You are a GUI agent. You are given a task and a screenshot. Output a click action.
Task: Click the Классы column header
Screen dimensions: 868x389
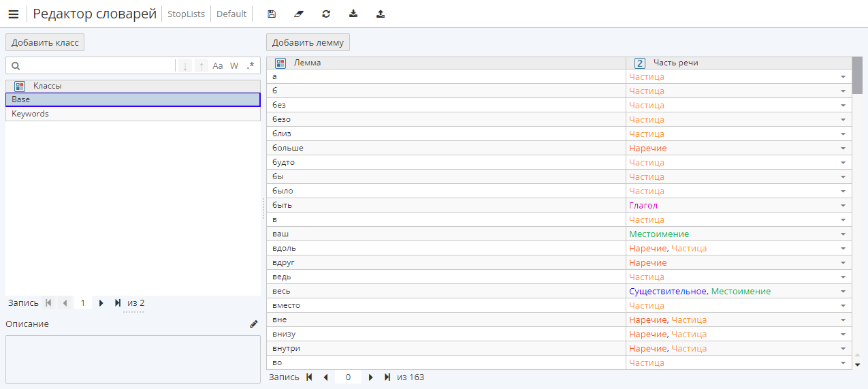[133, 86]
